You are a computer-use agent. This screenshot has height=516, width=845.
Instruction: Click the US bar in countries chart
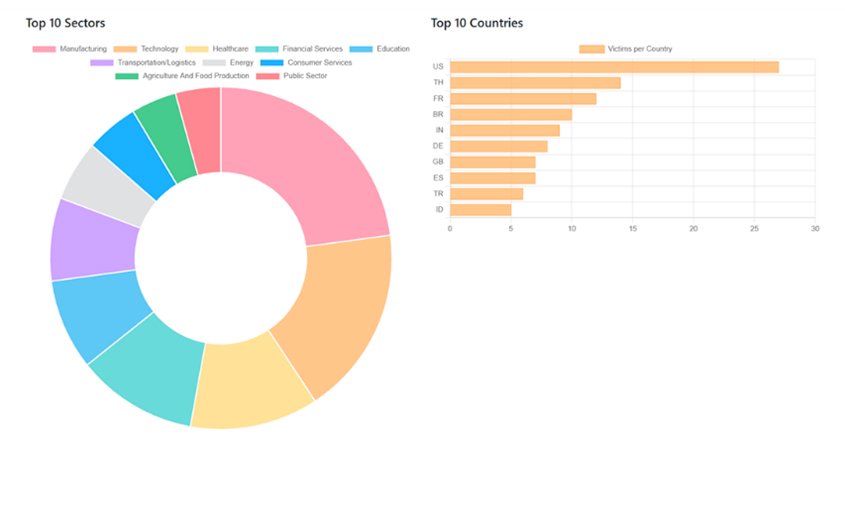613,67
